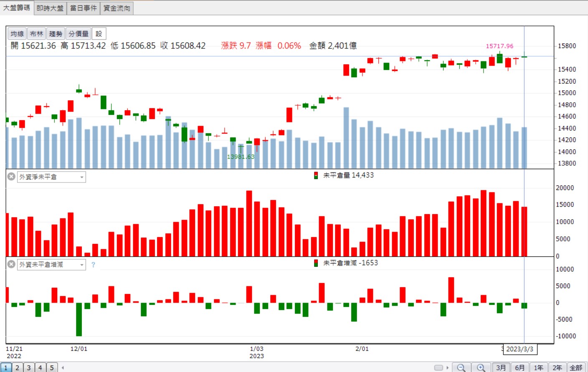
Task: Click the left scroll arrow beside page buttons
Action: tap(63, 368)
